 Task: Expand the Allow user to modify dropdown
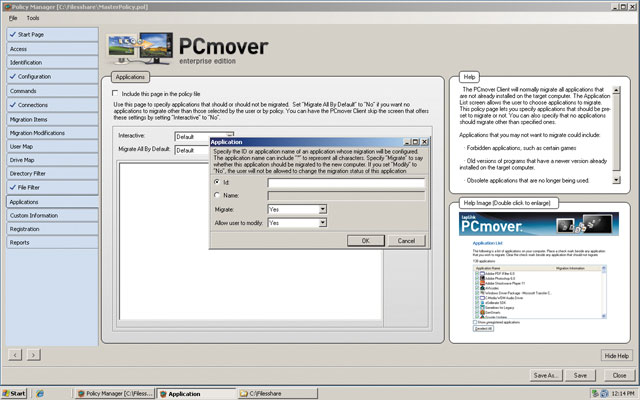pyautogui.click(x=322, y=223)
